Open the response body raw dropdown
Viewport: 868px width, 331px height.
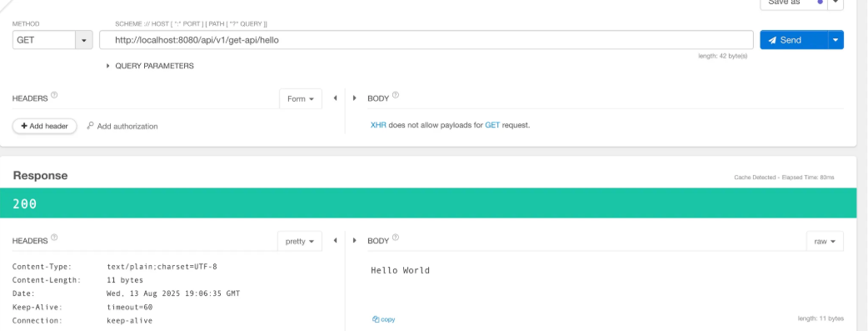[825, 241]
